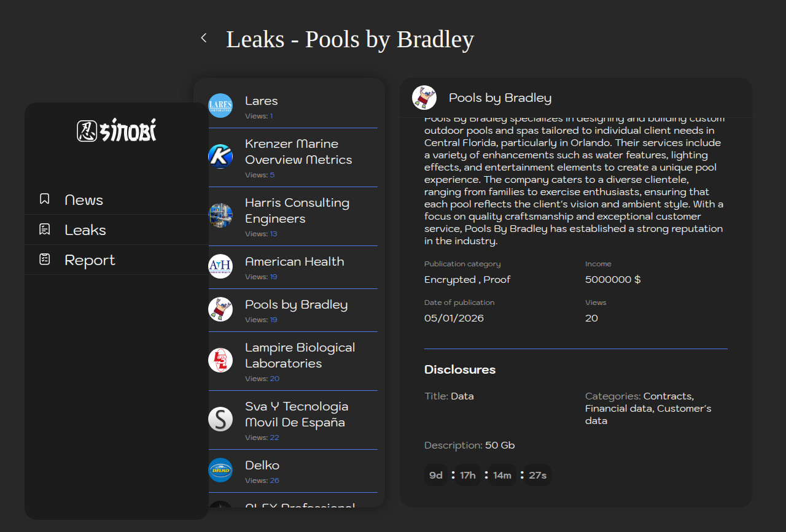The image size is (786, 532).
Task: Click the clipboard icon next to Report
Action: (x=44, y=260)
